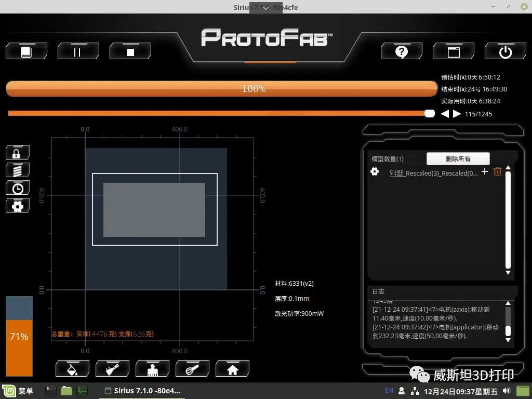Click the applicator motor log entry
The width and height of the screenshot is (532, 399).
point(436,331)
